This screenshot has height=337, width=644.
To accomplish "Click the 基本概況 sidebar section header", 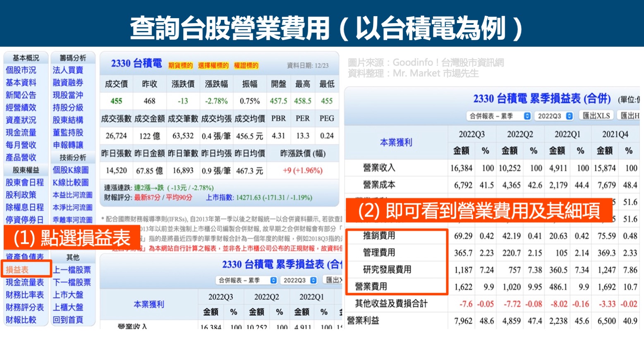I will tap(26, 58).
